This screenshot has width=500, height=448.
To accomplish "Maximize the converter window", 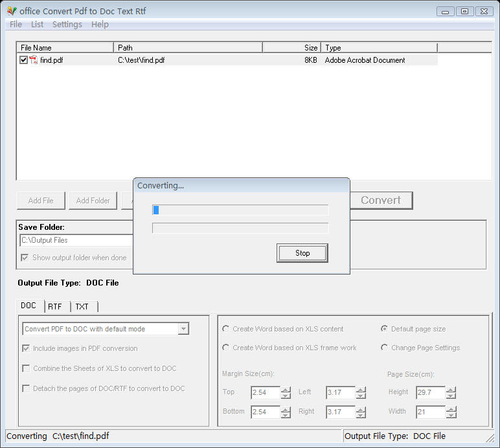I will coord(464,12).
